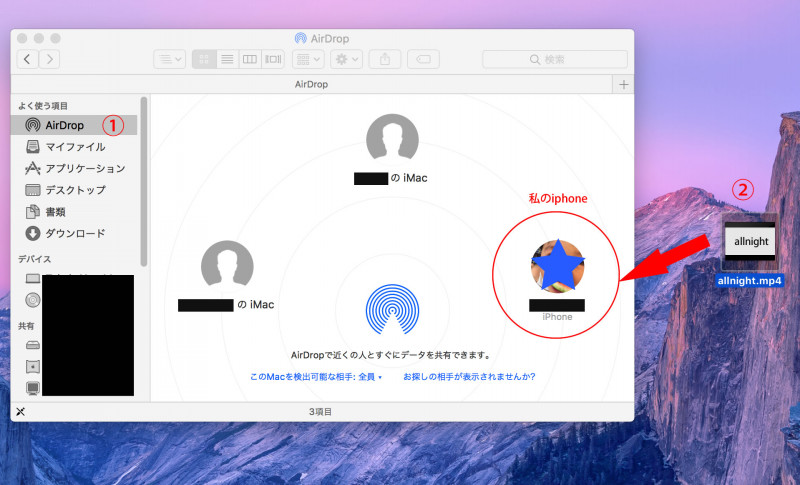Image resolution: width=800 pixels, height=485 pixels.
Task: Click the Edit Tags toolbar button
Action: 423,59
